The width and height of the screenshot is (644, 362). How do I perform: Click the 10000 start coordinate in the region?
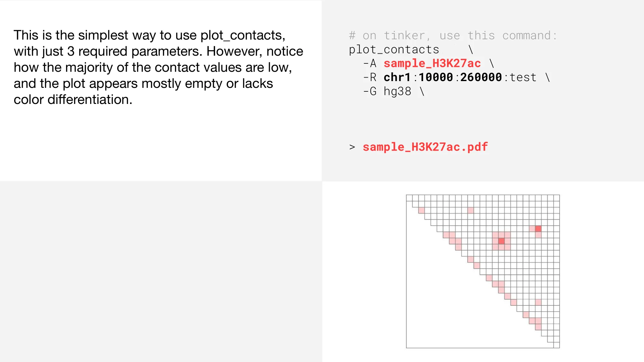click(436, 77)
